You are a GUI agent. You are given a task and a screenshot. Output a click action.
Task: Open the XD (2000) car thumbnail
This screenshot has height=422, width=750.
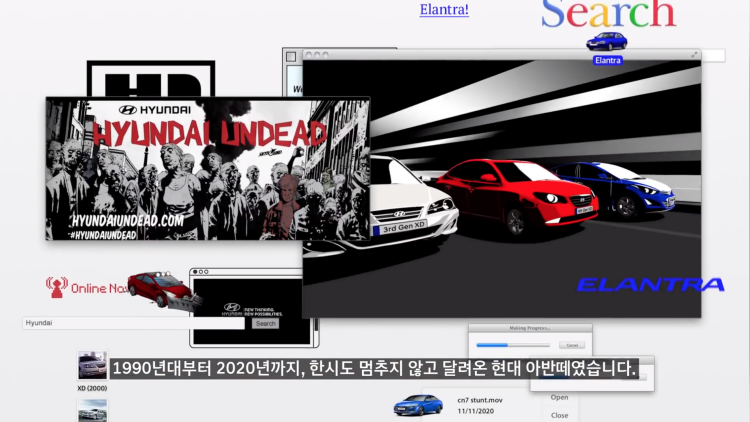(92, 366)
